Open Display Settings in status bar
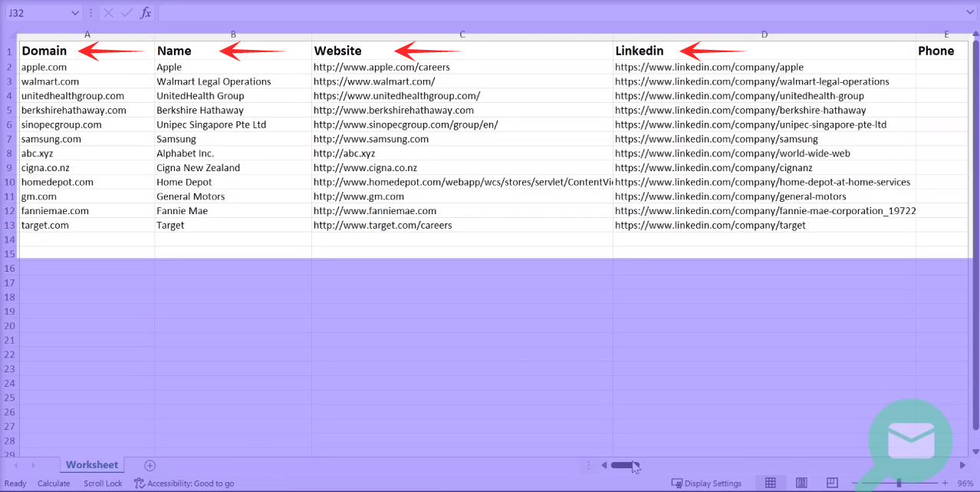This screenshot has width=980, height=492. (706, 484)
